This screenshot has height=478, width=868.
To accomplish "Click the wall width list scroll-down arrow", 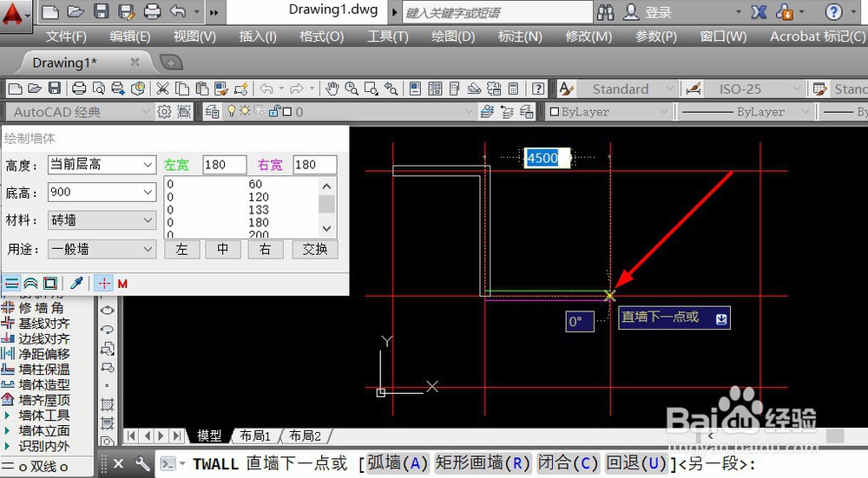I will click(326, 228).
